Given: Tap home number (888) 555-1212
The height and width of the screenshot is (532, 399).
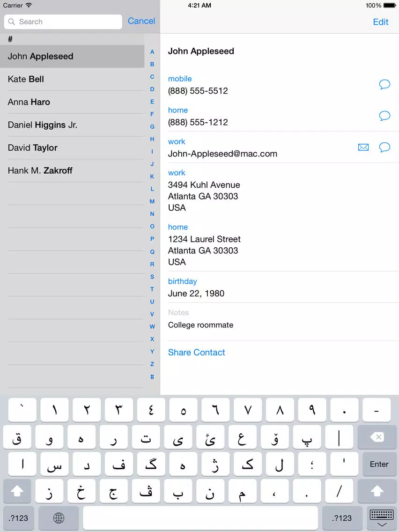Looking at the screenshot, I should click(x=198, y=122).
